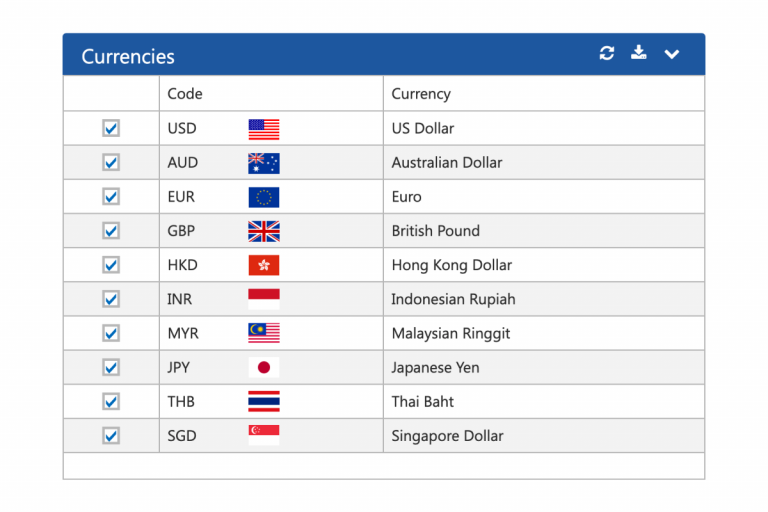The width and height of the screenshot is (768, 512).
Task: Click the download icon in Currencies header
Action: coord(638,52)
